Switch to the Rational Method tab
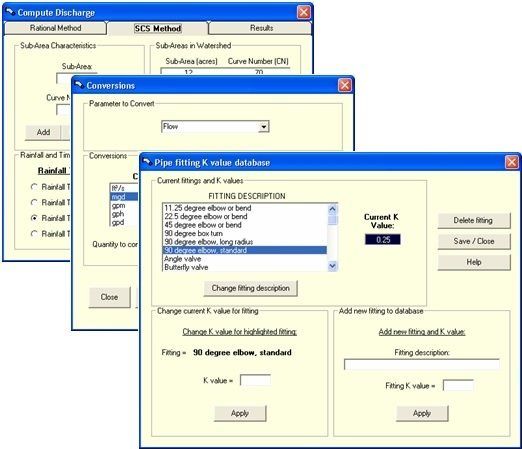Image resolution: width=522 pixels, height=449 pixels. pos(55,28)
